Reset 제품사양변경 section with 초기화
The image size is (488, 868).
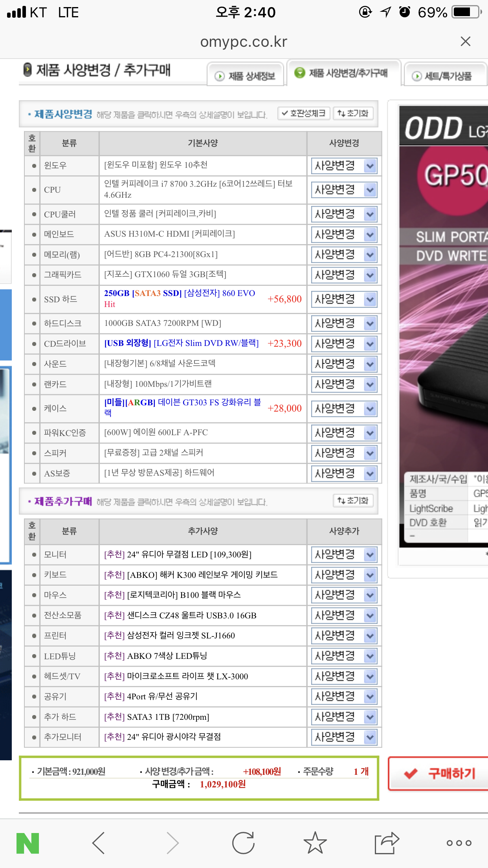[x=353, y=114]
